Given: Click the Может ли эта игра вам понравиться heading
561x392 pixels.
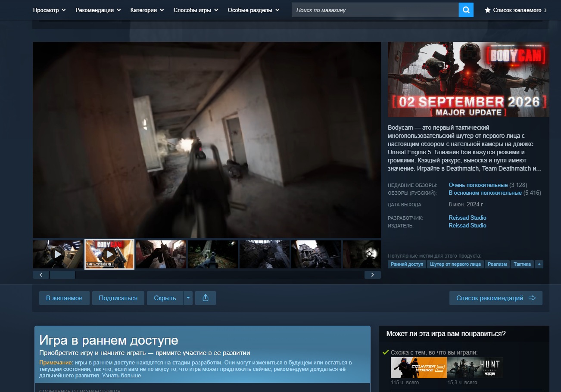Looking at the screenshot, I should (x=446, y=334).
